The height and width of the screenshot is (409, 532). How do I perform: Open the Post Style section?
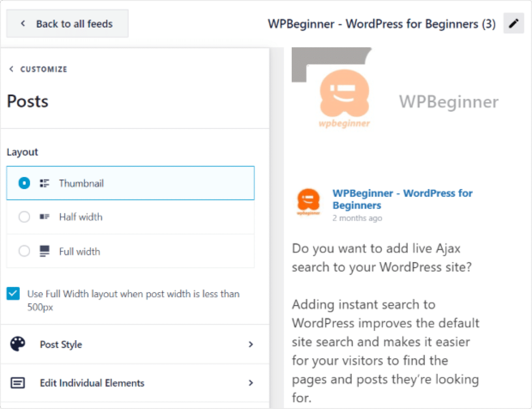click(x=135, y=344)
